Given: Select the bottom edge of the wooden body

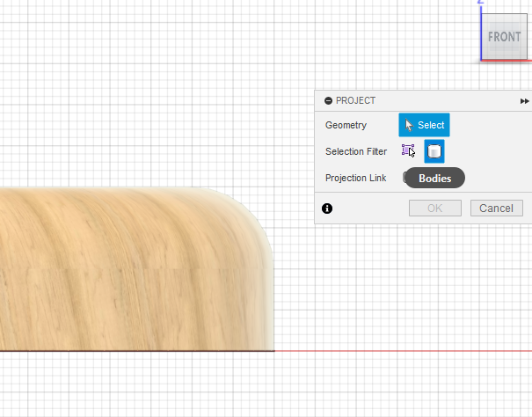Looking at the screenshot, I should [132, 350].
